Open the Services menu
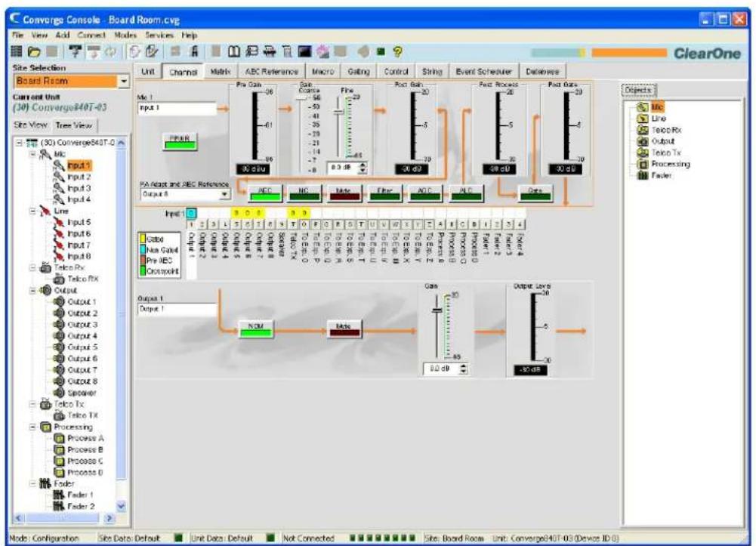 [x=159, y=35]
